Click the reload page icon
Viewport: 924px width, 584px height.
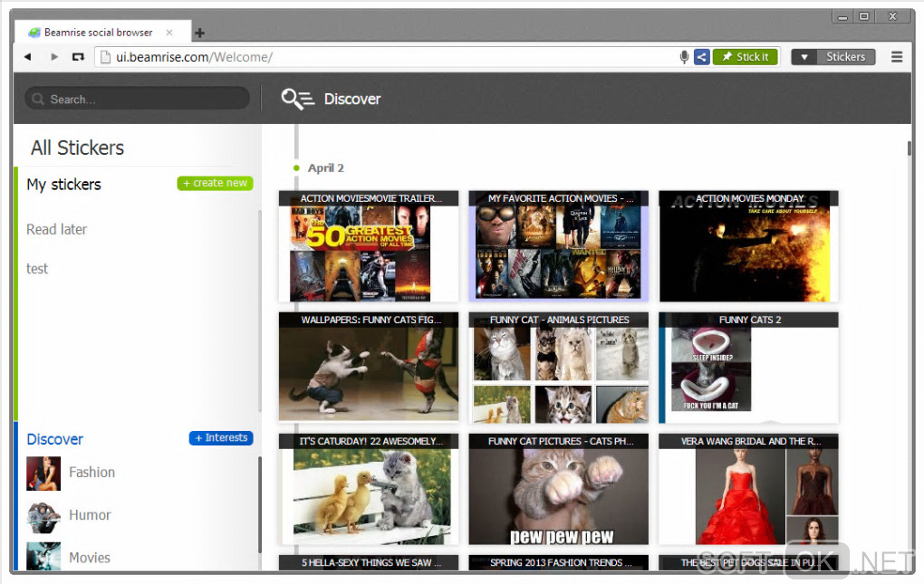click(78, 57)
